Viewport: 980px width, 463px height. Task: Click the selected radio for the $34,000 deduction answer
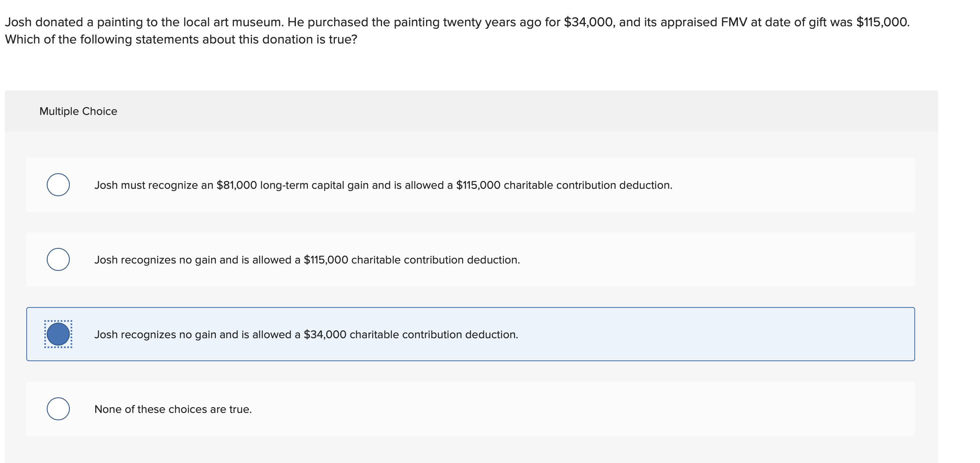tap(58, 334)
